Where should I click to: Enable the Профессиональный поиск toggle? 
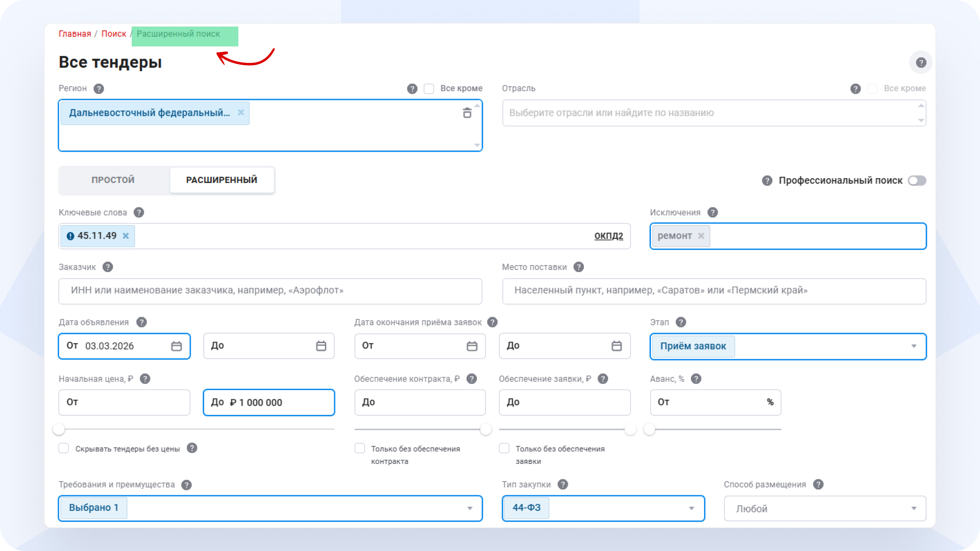tap(917, 181)
